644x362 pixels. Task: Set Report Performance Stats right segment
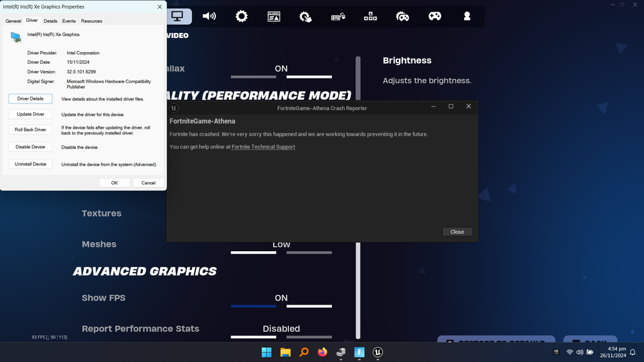coord(309,337)
